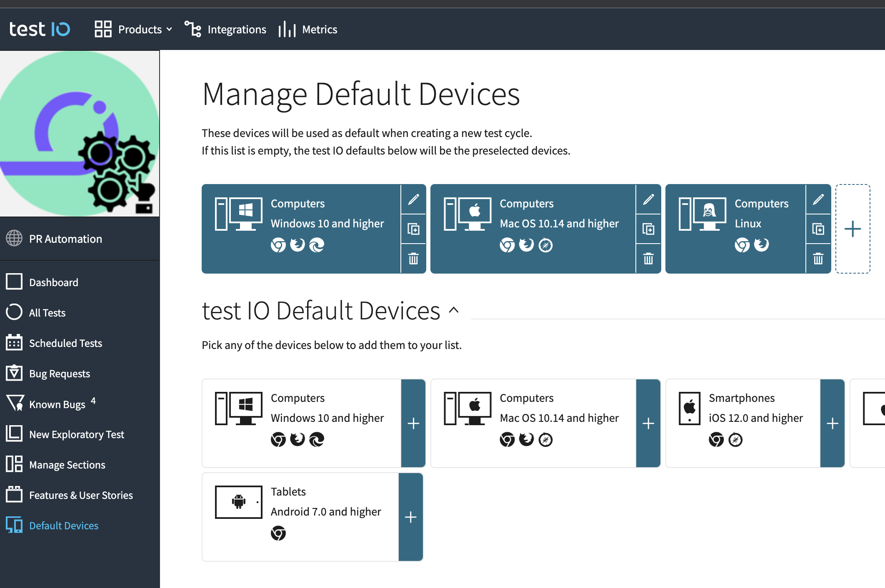Delete the Linux computers device card
The width and height of the screenshot is (885, 588).
pos(818,259)
